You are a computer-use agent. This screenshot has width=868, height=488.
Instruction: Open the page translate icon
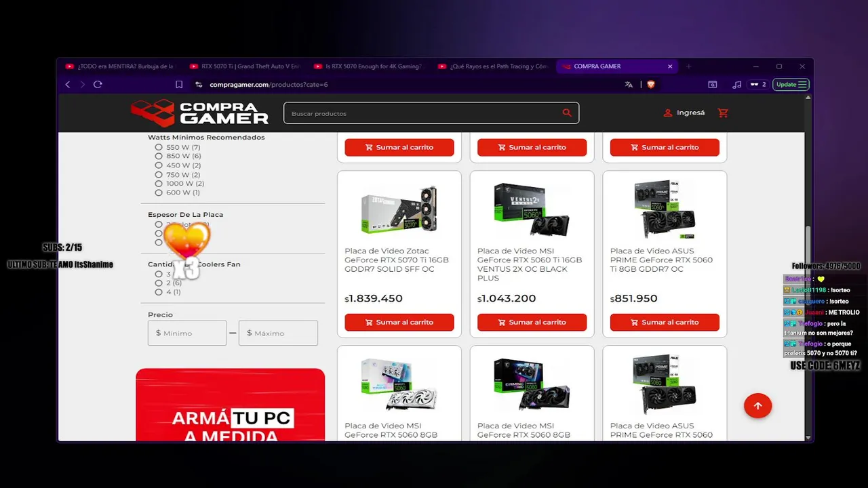[x=629, y=85]
